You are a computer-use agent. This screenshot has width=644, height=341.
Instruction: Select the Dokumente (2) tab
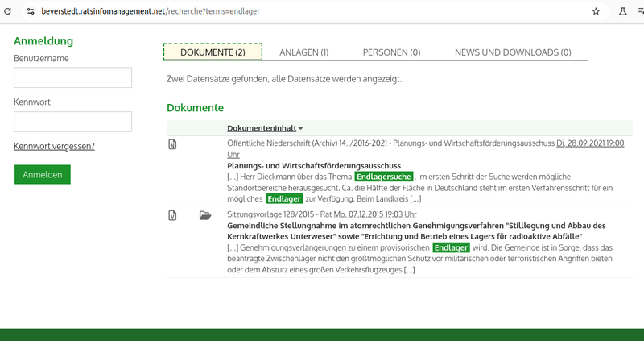213,52
